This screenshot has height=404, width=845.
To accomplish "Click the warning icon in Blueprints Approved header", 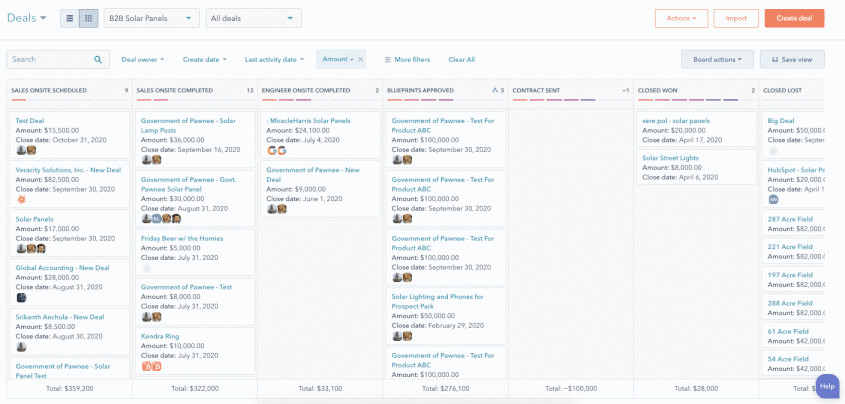I will coord(495,90).
